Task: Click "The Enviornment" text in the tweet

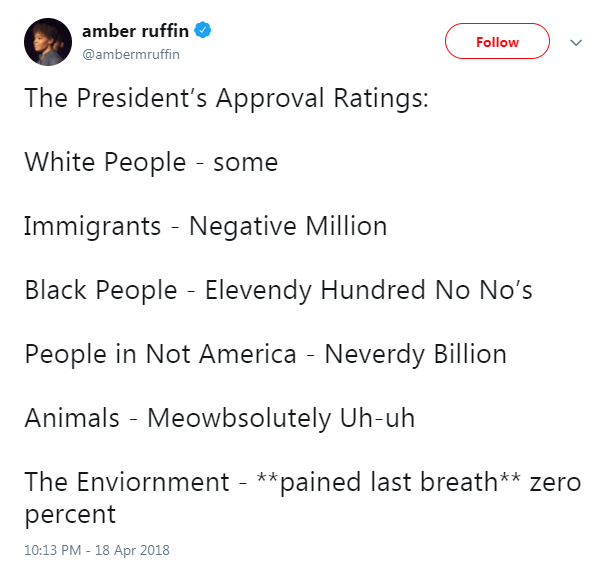Action: [x=127, y=482]
